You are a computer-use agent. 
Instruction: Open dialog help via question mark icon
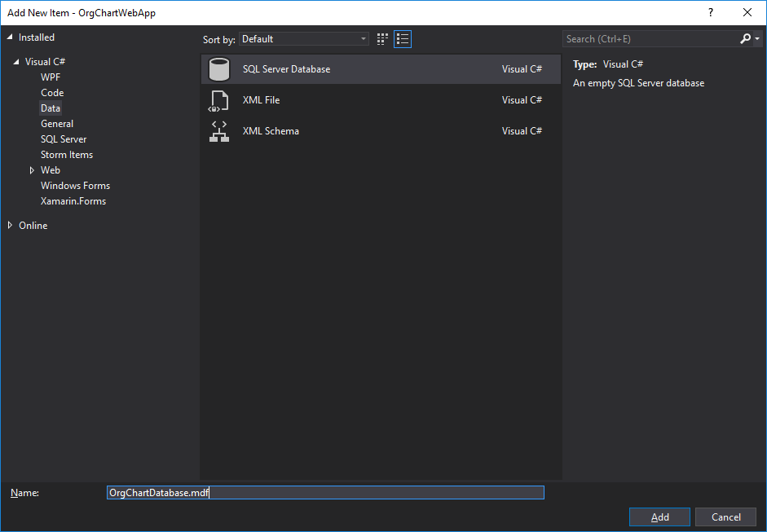(710, 12)
